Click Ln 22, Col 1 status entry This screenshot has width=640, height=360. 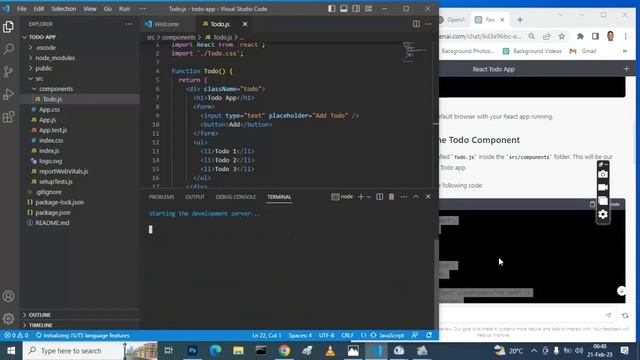point(267,336)
